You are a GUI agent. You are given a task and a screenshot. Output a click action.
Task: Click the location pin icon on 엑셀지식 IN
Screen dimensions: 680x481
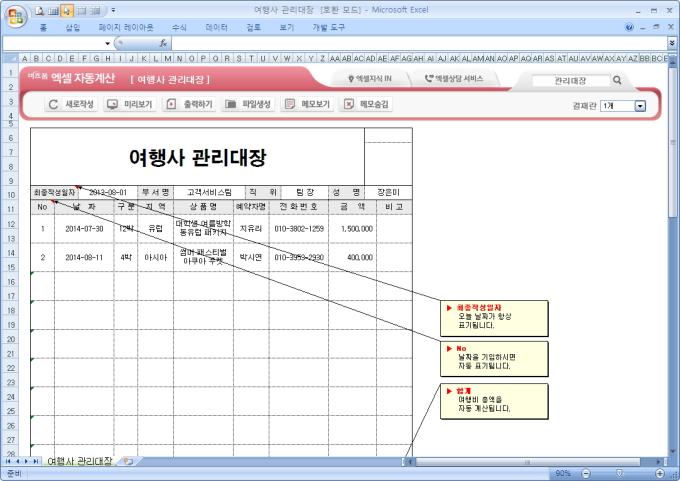[351, 79]
